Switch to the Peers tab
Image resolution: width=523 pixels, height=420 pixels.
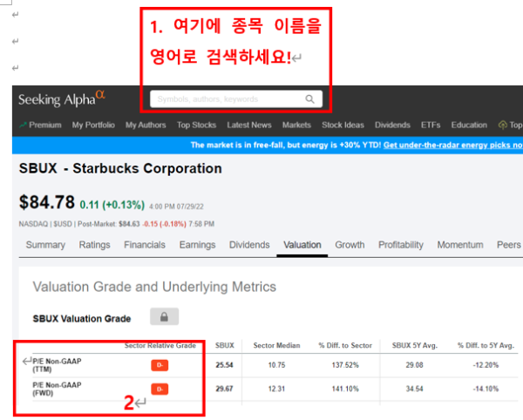(x=509, y=245)
